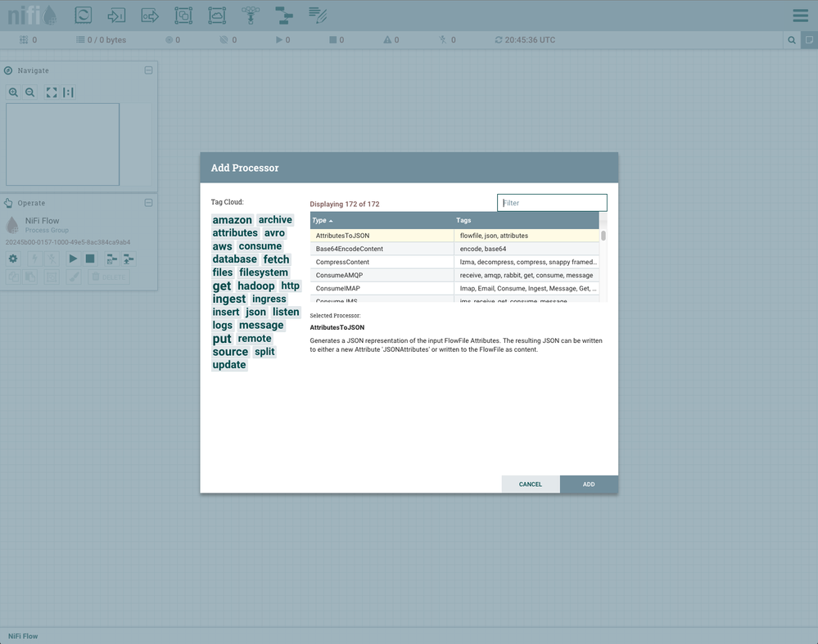Click the Delete button in Operate panel

point(109,277)
